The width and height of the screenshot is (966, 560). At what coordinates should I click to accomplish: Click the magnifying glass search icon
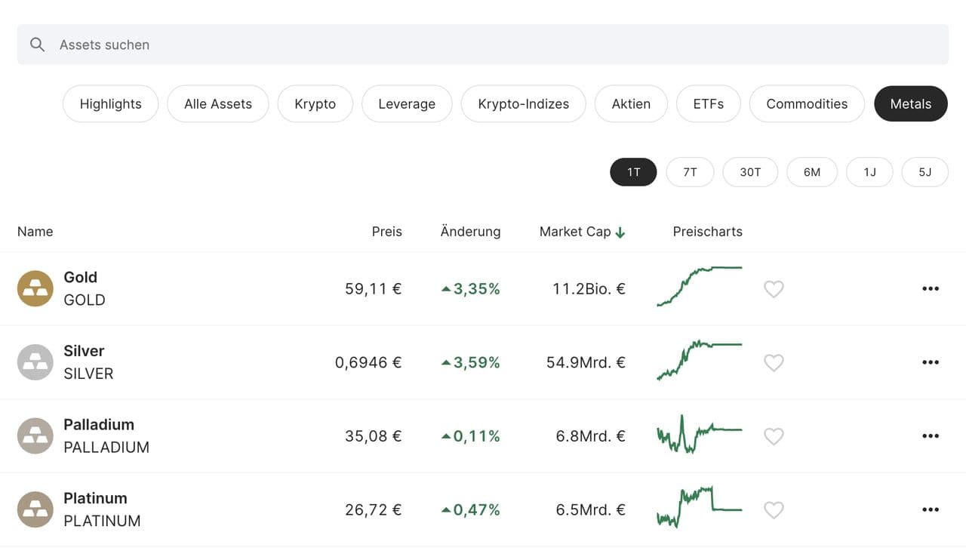[37, 45]
